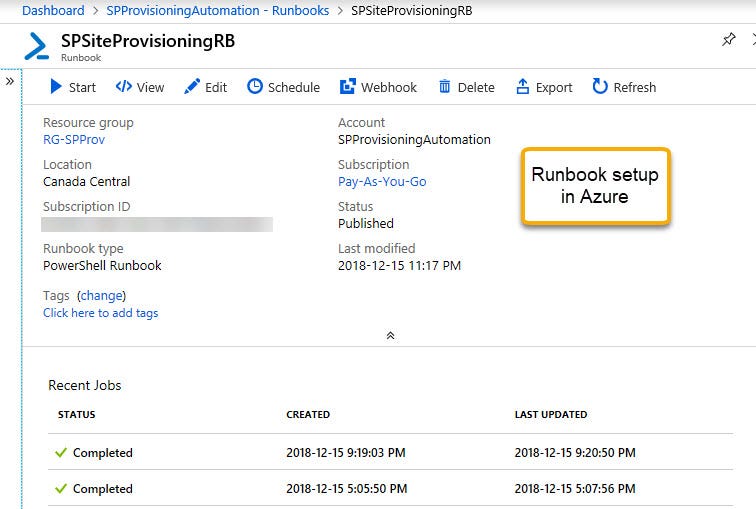Click the last modified 2018-12-15 11:17 PM value
The width and height of the screenshot is (756, 509).
pyautogui.click(x=399, y=266)
